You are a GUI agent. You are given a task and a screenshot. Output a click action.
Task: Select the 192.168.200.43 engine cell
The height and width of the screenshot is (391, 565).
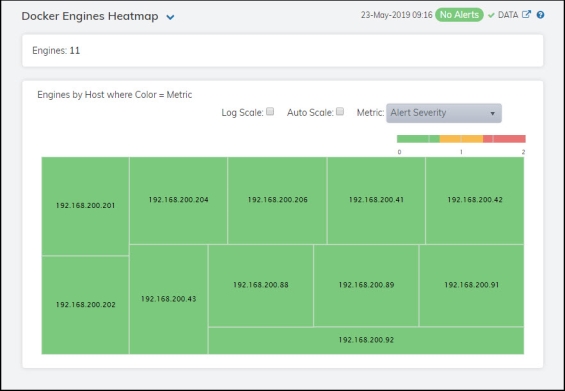(x=169, y=299)
